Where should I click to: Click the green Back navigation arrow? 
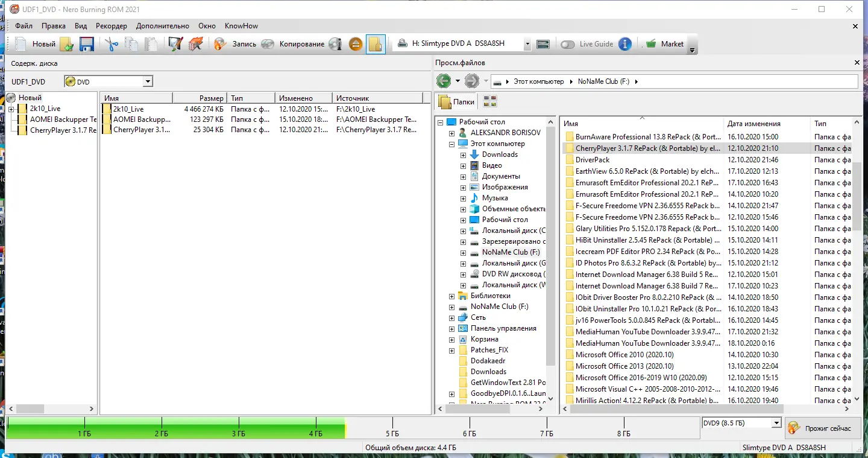point(444,81)
